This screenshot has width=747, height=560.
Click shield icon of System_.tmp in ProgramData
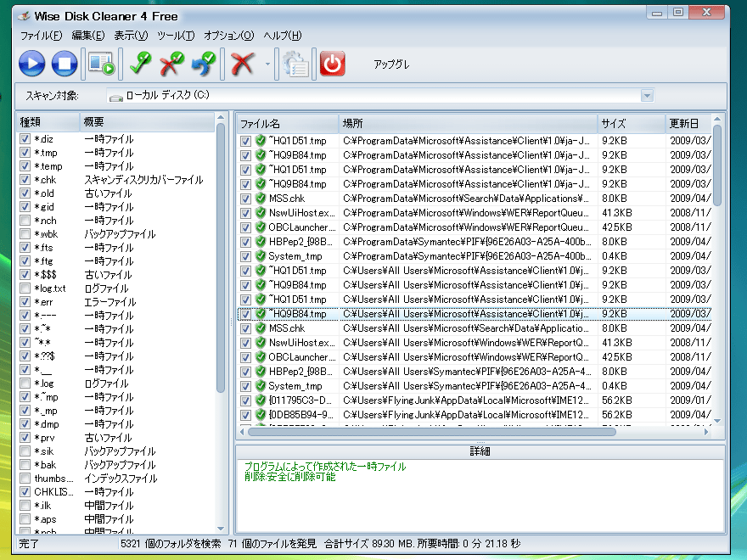click(260, 255)
